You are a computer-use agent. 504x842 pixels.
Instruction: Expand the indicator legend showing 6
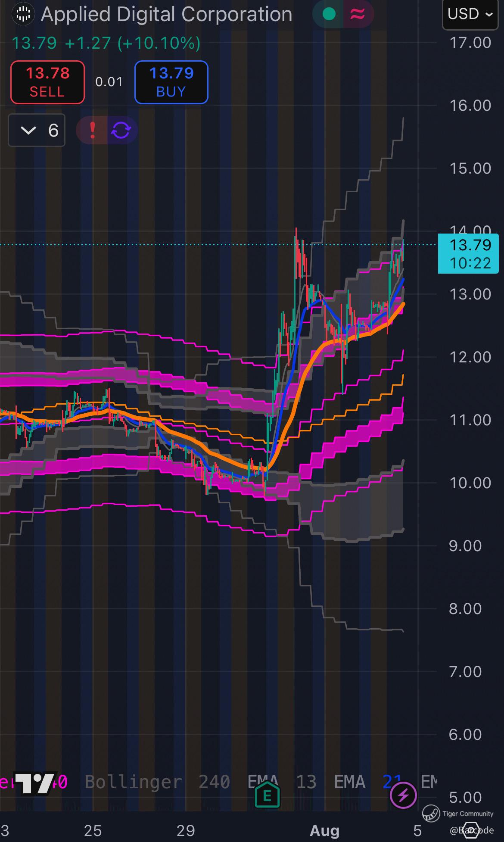coord(37,130)
